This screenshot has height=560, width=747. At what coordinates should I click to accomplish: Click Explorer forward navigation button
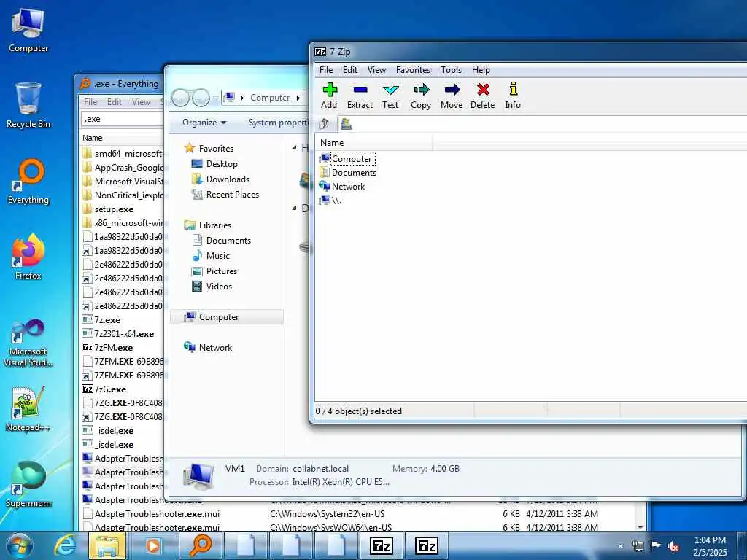[201, 98]
